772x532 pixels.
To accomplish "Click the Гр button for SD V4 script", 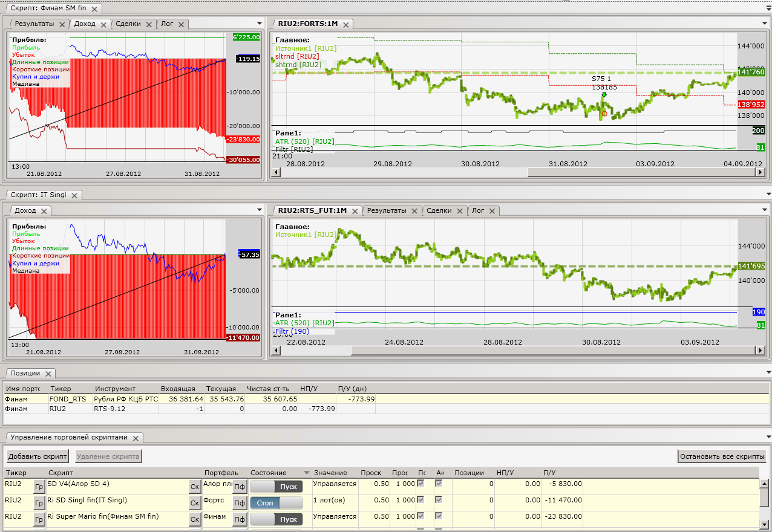I will (39, 487).
